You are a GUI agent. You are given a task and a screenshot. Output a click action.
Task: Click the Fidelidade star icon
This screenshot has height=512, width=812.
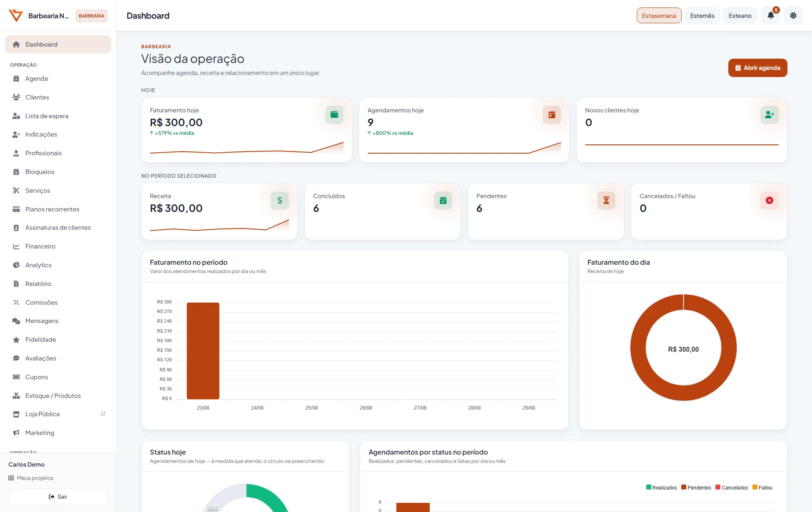(x=16, y=340)
